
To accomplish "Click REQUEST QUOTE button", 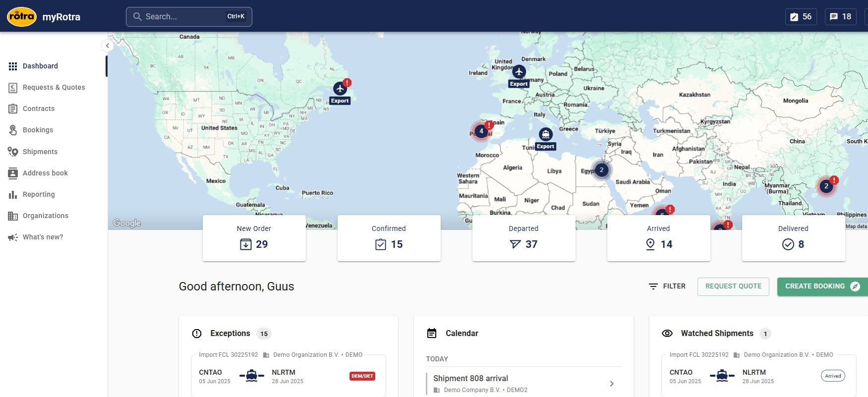I will 733,286.
